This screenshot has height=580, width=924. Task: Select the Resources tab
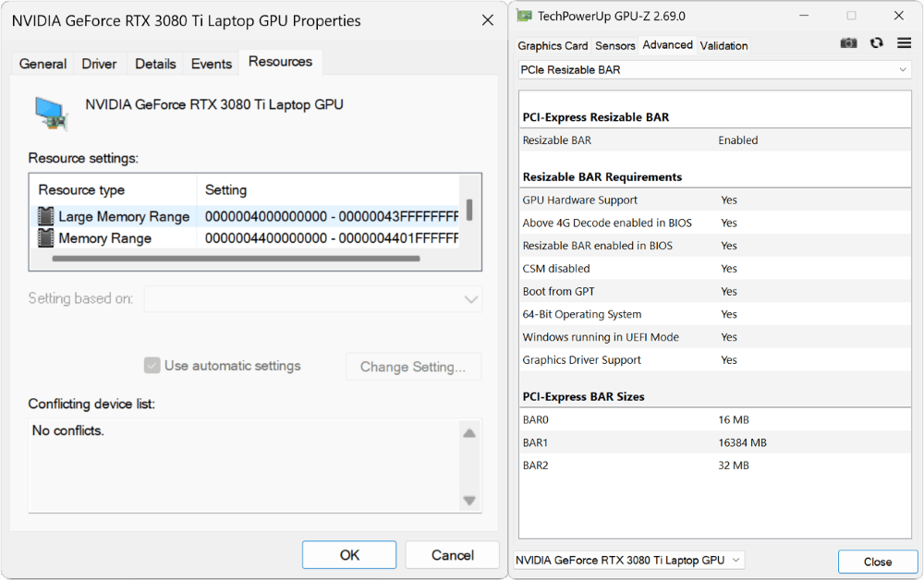(x=280, y=62)
